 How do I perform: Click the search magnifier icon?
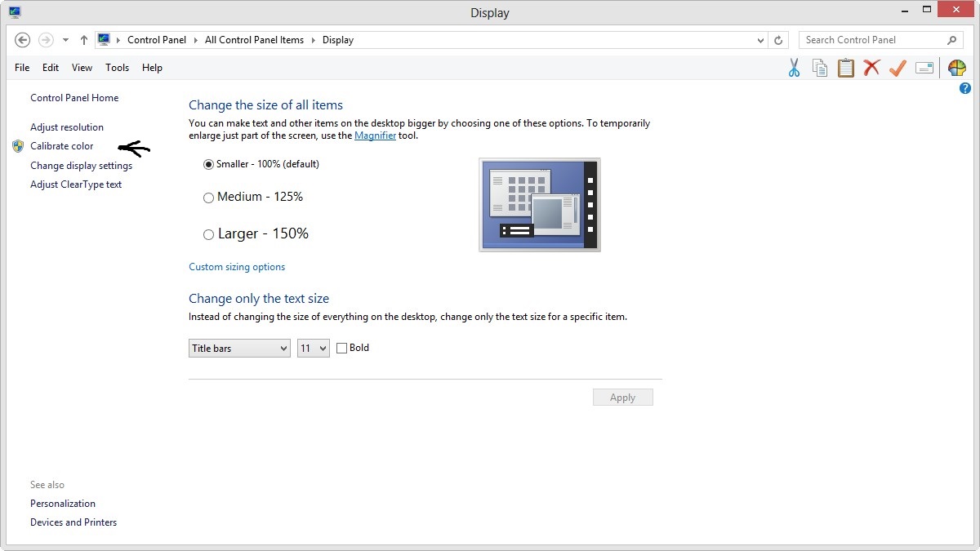[951, 40]
